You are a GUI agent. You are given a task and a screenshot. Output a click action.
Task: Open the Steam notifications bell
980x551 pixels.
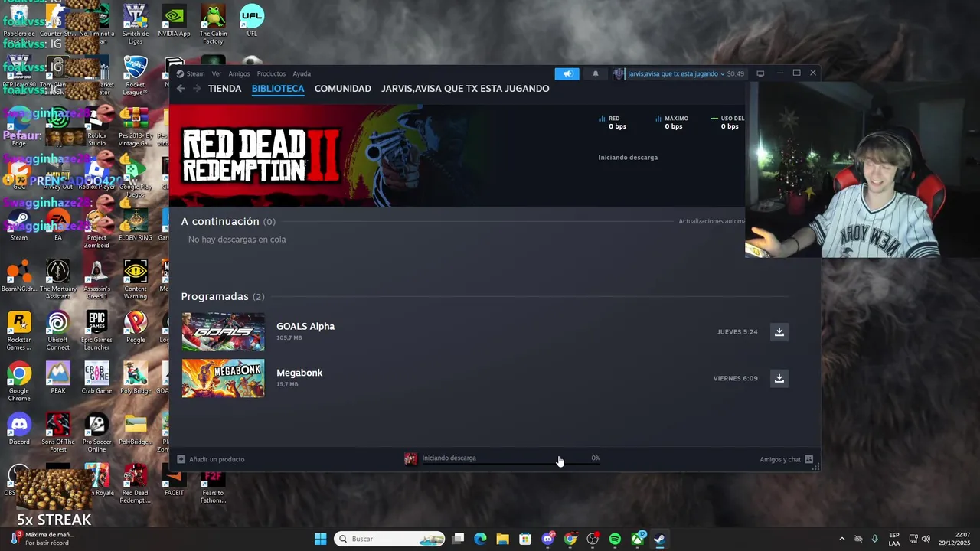(x=596, y=73)
